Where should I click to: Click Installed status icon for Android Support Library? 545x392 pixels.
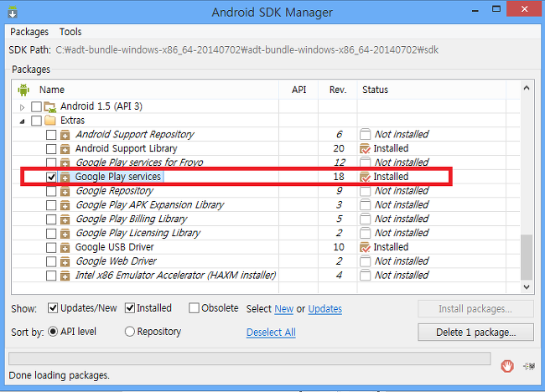pos(365,148)
